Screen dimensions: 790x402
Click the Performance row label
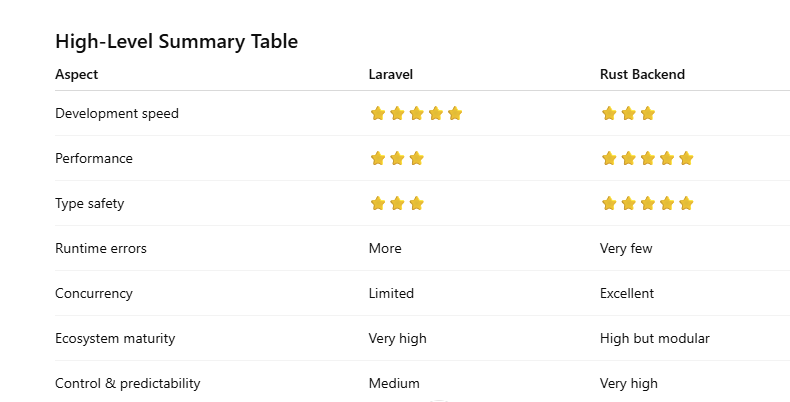click(94, 159)
